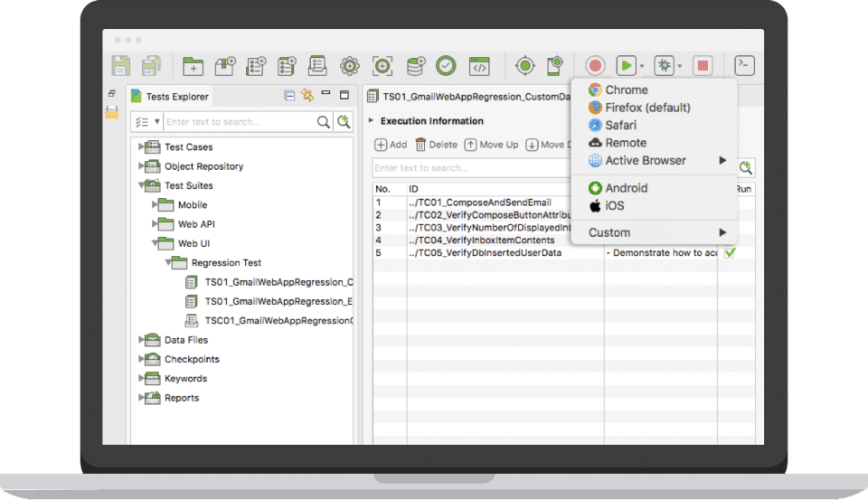Select Chrome from the browser menu
Viewport: 868px width, 500px height.
(x=626, y=90)
